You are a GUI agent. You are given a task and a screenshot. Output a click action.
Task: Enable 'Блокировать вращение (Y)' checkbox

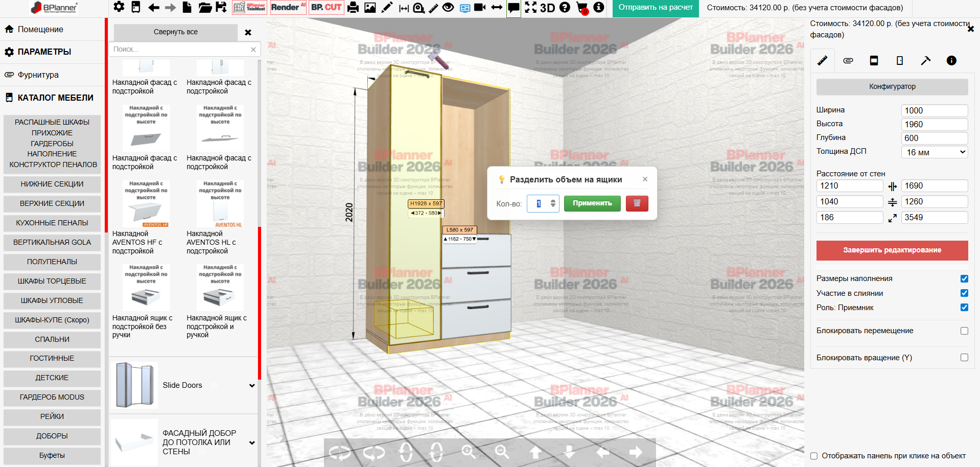point(964,358)
